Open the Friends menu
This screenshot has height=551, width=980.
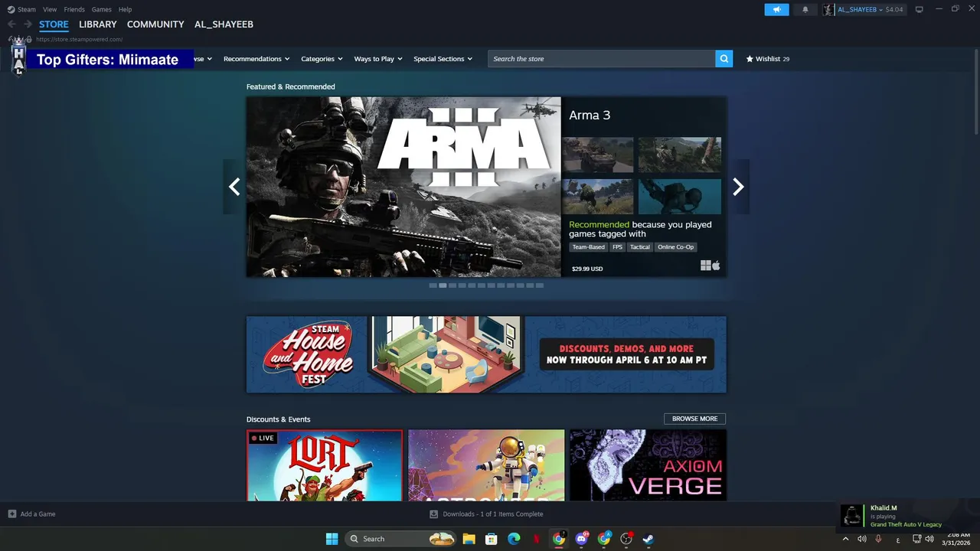coord(74,9)
